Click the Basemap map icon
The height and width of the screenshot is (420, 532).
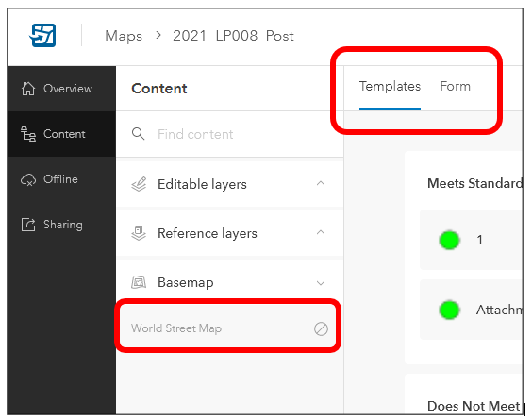coord(139,282)
